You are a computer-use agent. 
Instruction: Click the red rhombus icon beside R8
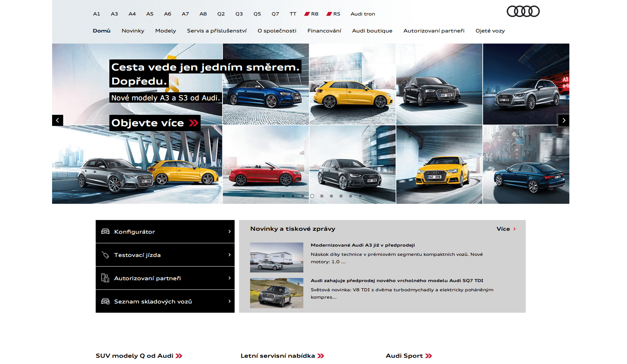point(307,14)
